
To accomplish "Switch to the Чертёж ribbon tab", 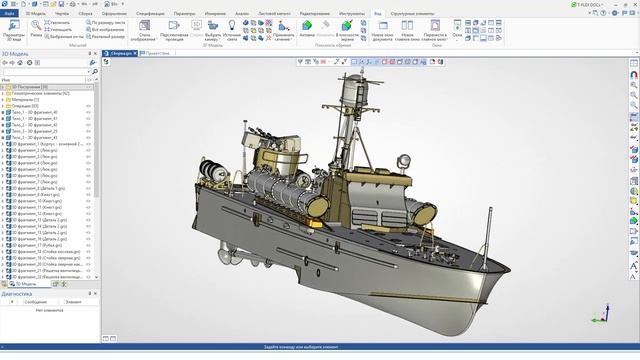I will click(62, 13).
